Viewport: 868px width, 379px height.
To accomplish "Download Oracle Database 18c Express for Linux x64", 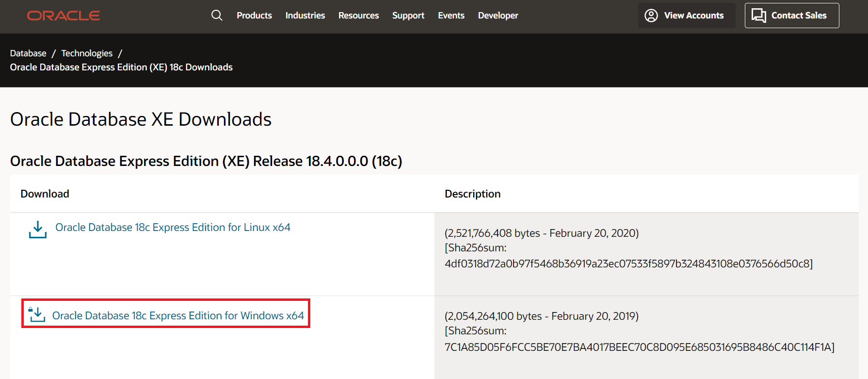I will pos(173,227).
